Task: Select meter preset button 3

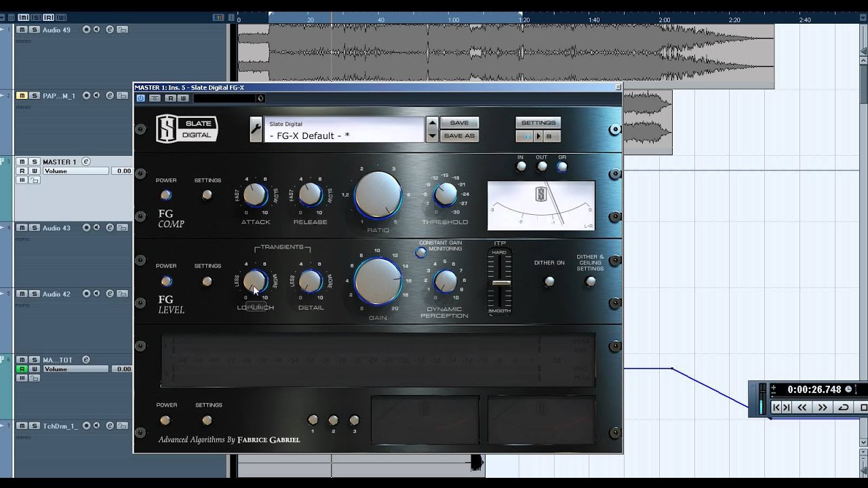Action: (354, 420)
